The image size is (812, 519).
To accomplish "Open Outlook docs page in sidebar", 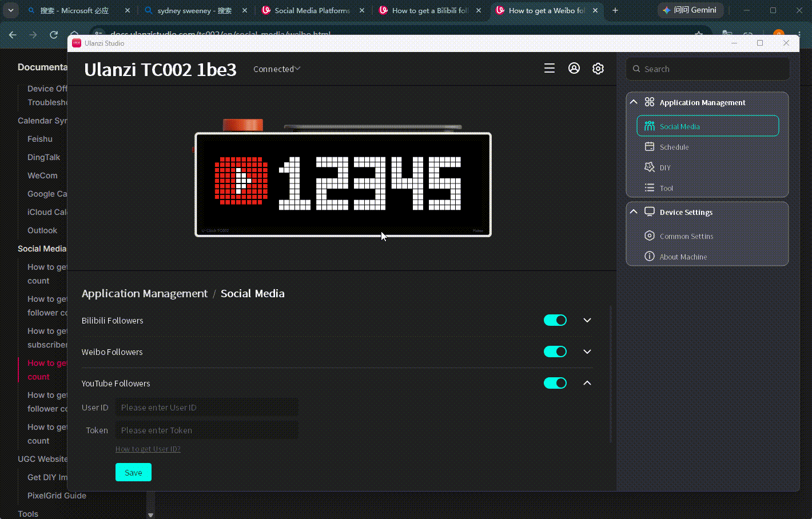I will click(42, 230).
